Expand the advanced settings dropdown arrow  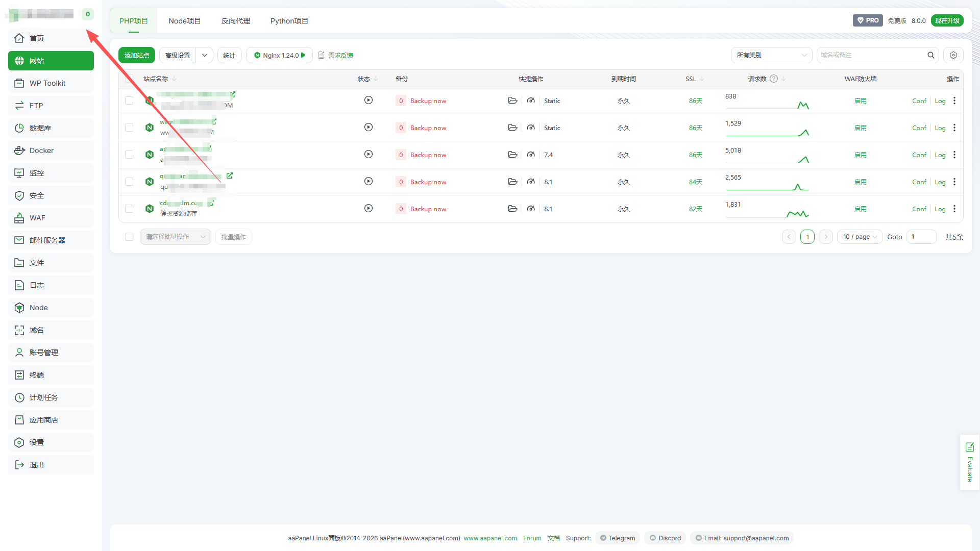[204, 55]
